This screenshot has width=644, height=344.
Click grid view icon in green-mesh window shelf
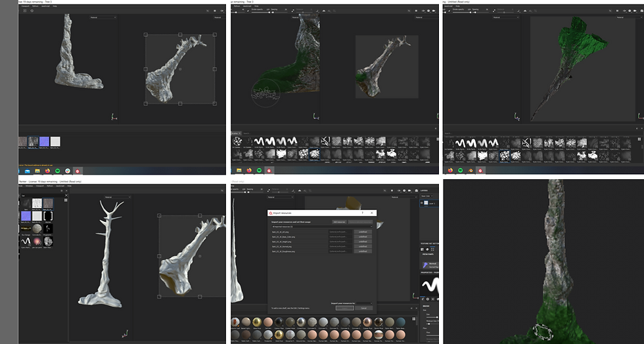coord(639,139)
